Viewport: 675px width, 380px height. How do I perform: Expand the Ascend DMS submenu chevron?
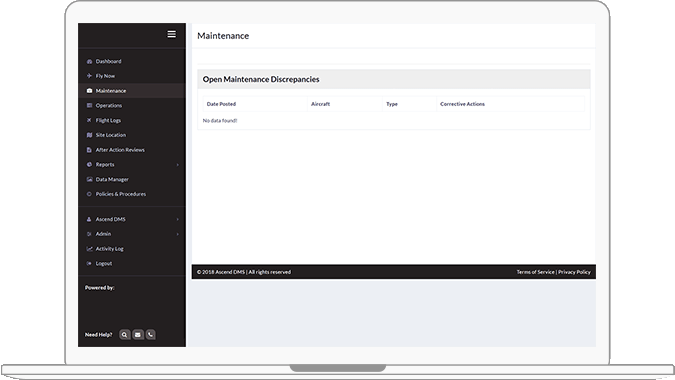click(x=177, y=219)
